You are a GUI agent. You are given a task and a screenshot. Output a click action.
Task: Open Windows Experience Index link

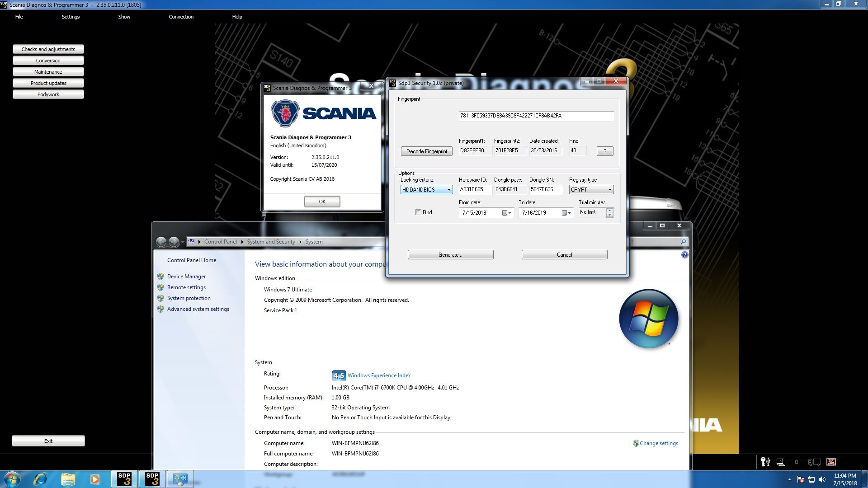coord(379,375)
